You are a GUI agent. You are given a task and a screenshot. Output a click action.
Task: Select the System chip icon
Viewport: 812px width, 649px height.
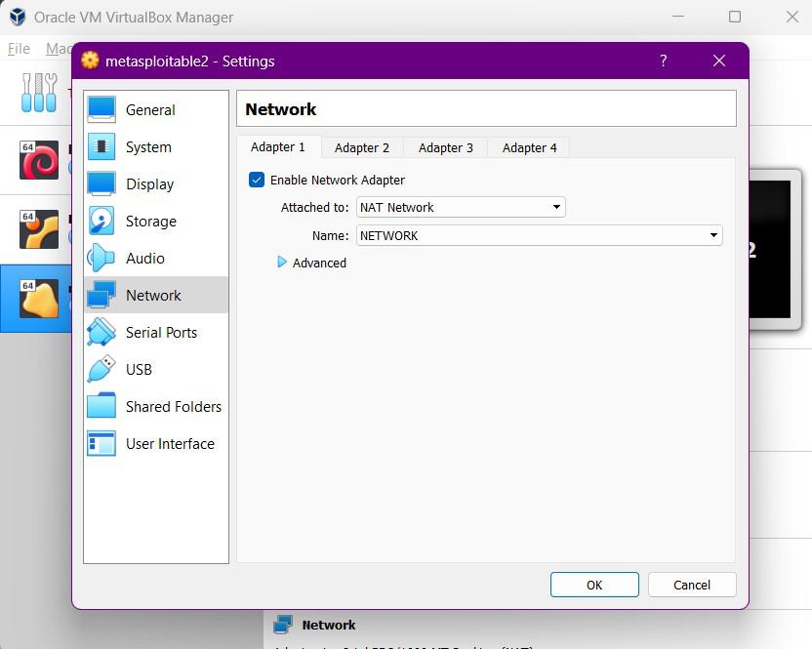101,146
